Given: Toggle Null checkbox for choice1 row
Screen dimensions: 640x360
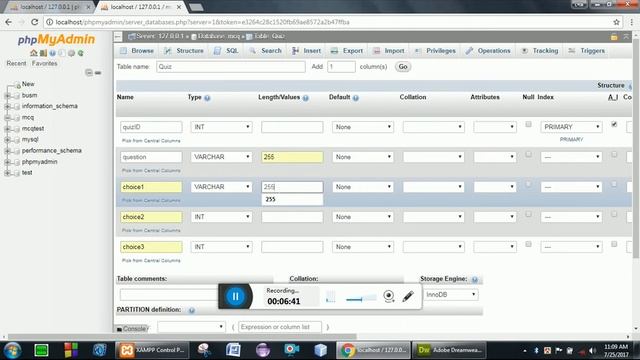Looking at the screenshot, I should (528, 184).
